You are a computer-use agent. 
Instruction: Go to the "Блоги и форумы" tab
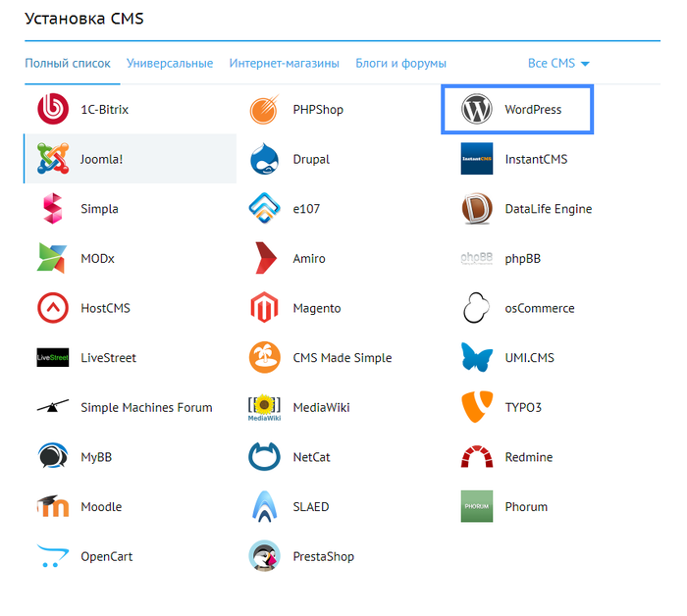point(400,64)
